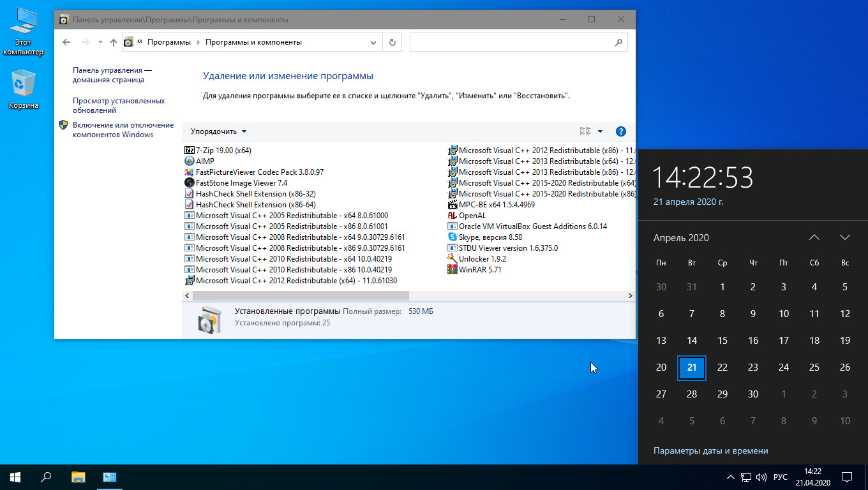Image resolution: width=868 pixels, height=490 pixels.
Task: Open the view options dropdown arrow
Action: [x=599, y=131]
